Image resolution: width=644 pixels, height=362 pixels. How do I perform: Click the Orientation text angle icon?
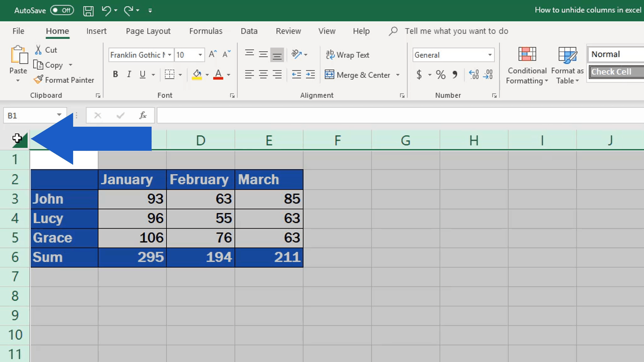tap(297, 54)
